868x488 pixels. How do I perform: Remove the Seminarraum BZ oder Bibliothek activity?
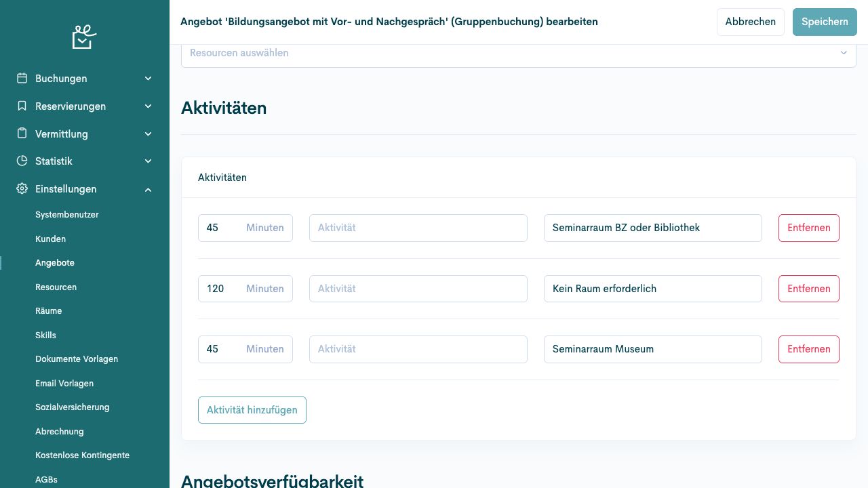click(809, 228)
